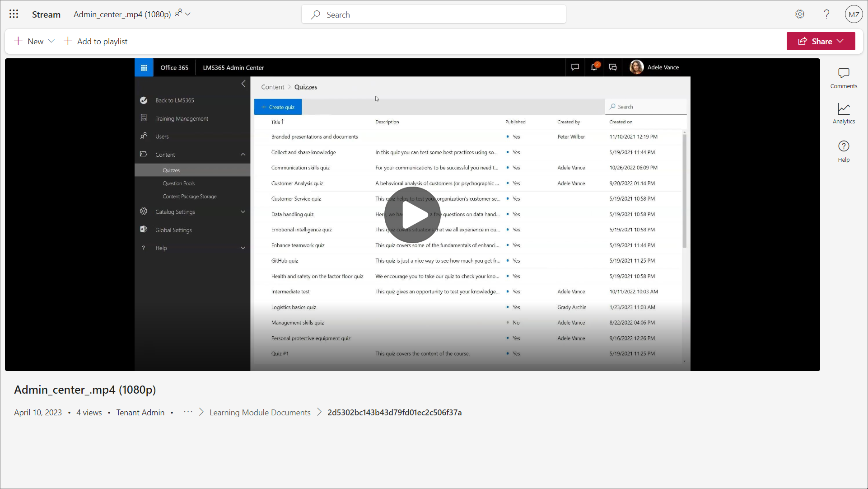Go to the Stream home link

[46, 14]
